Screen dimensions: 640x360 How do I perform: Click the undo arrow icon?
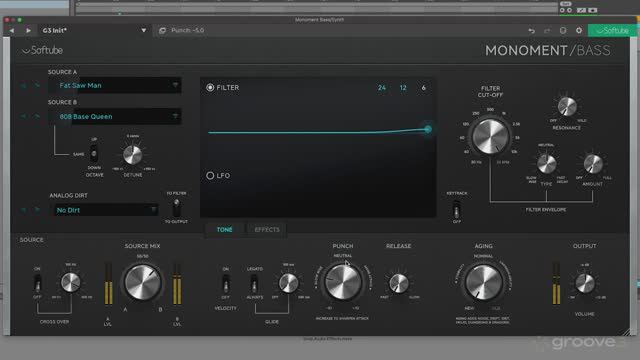point(531,31)
